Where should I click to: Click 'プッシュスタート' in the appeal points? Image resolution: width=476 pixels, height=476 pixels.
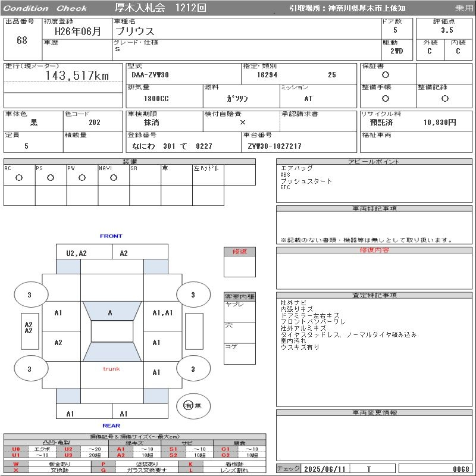pos(306,181)
